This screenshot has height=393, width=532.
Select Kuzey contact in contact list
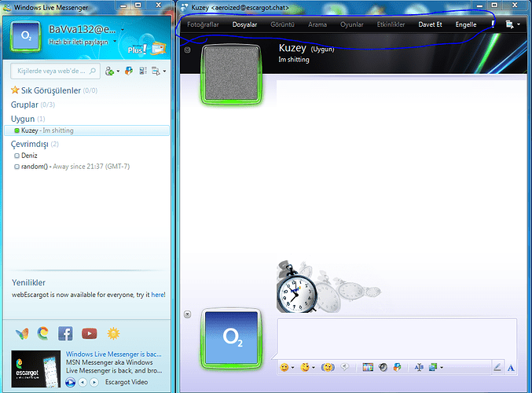tap(87, 130)
